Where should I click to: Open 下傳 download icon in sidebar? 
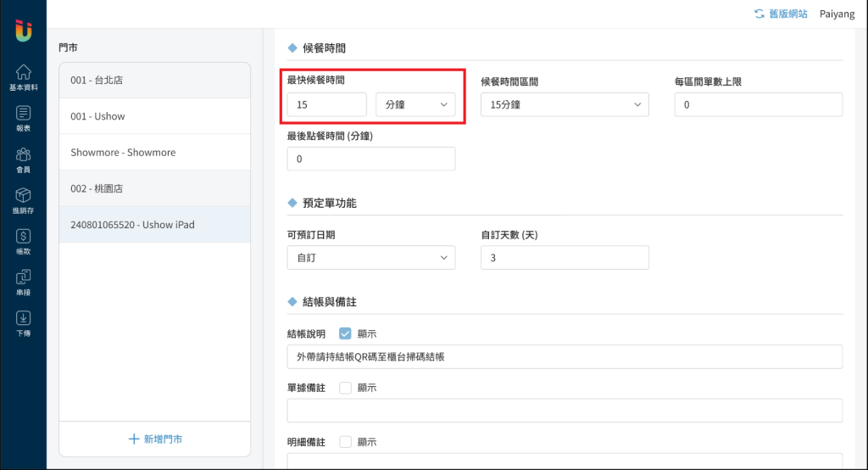coord(23,323)
